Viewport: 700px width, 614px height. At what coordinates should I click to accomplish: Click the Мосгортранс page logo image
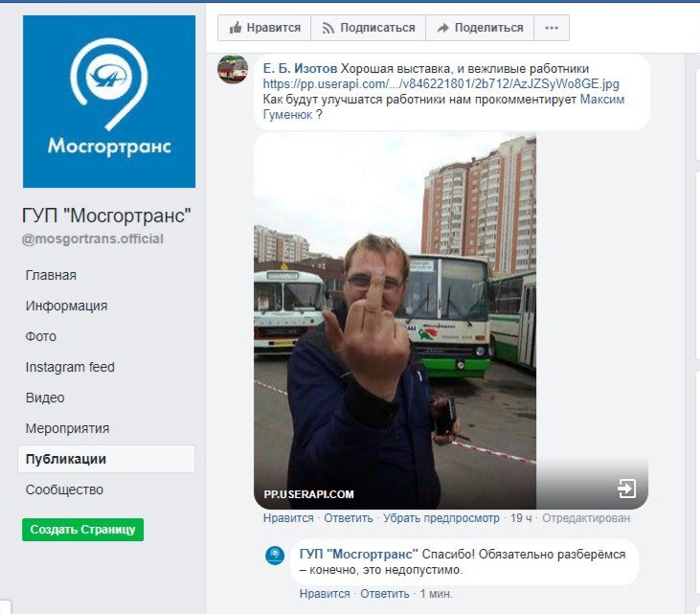(x=109, y=102)
